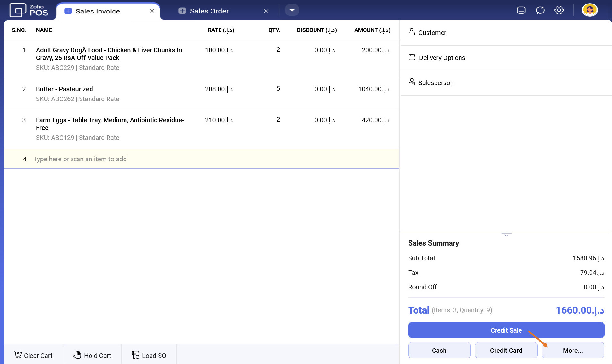This screenshot has width=612, height=364.
Task: Click the display panel icon in header
Action: pyautogui.click(x=521, y=10)
